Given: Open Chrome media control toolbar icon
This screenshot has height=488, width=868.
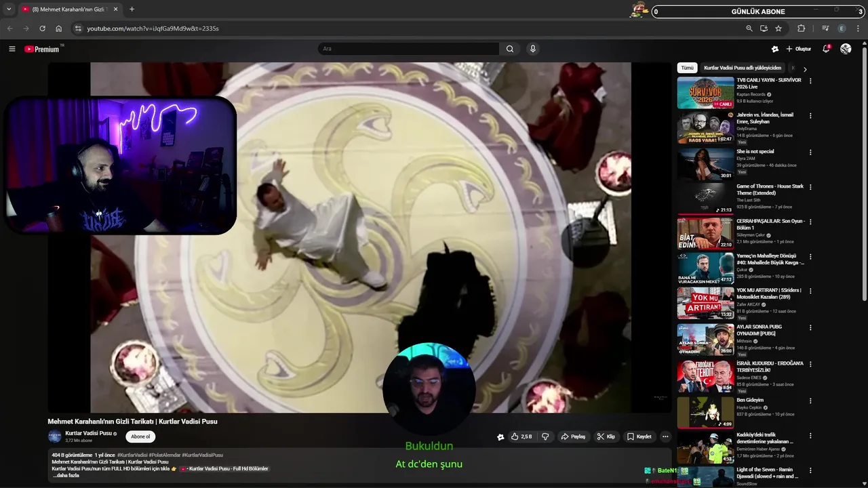Looking at the screenshot, I should (825, 28).
